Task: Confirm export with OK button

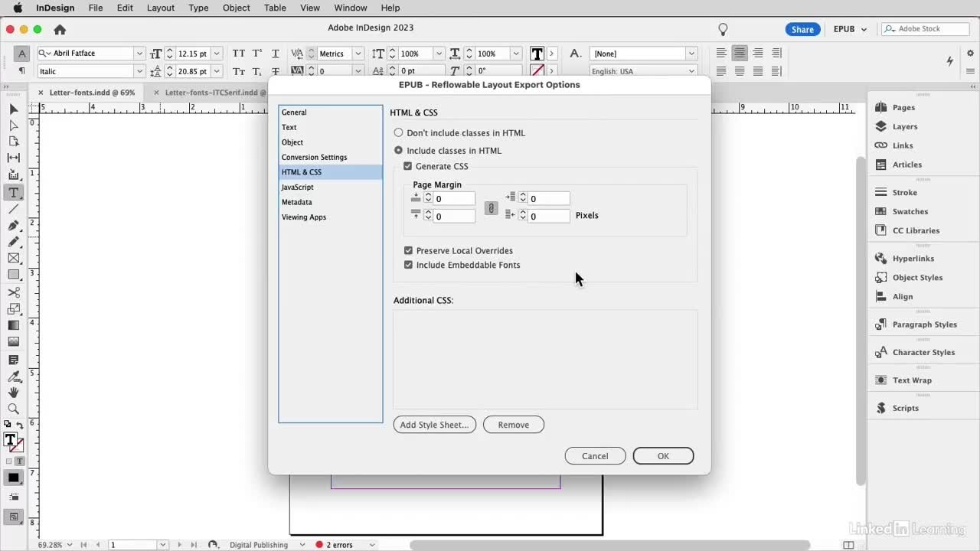Action: [663, 456]
